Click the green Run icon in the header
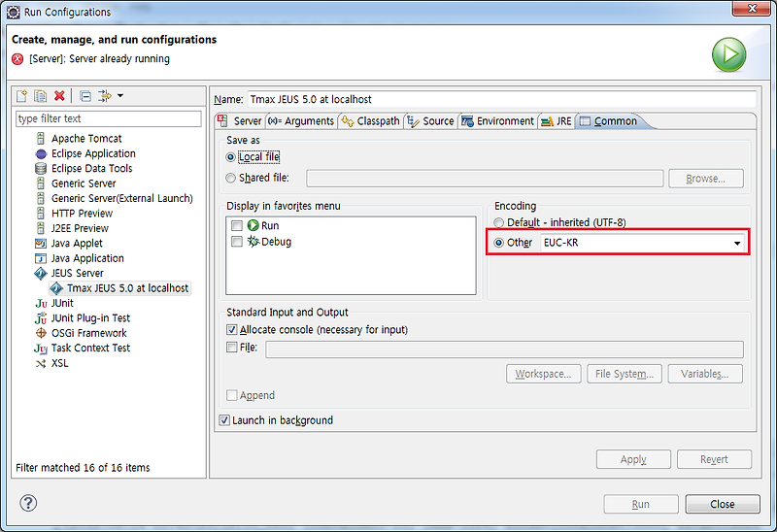 (x=729, y=54)
